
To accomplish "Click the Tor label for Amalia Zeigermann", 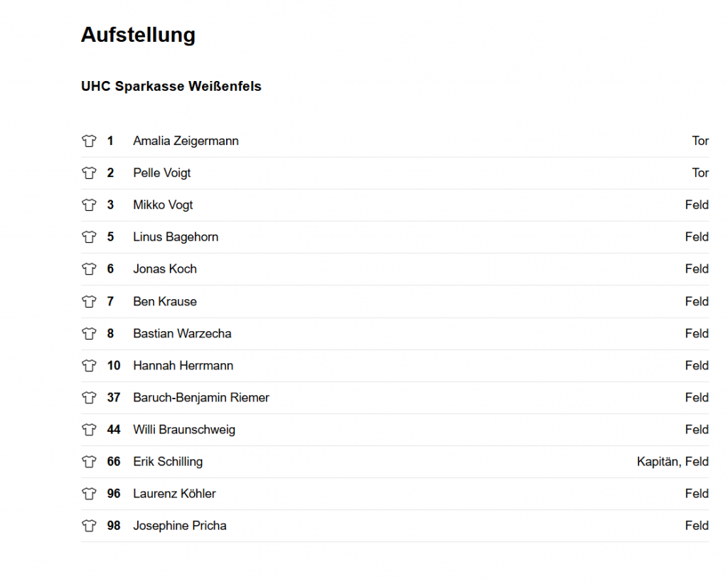I will pos(700,141).
